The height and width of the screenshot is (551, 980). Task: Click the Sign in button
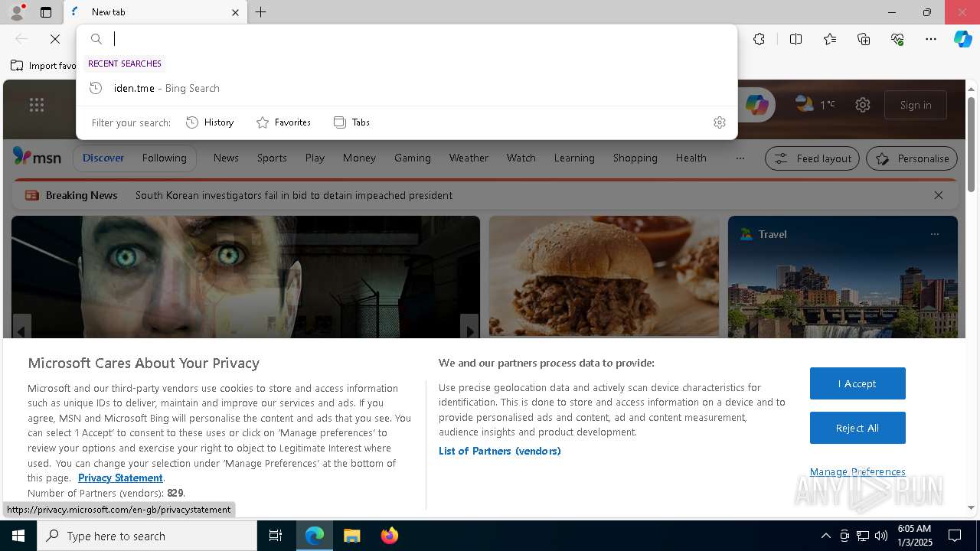pos(916,105)
